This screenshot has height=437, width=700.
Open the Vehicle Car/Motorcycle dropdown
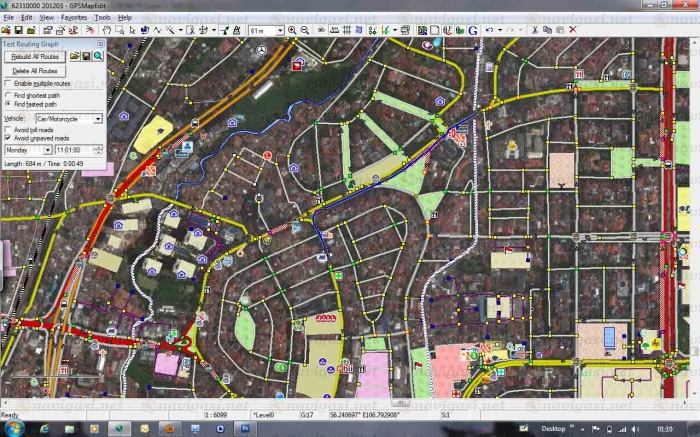(99, 118)
